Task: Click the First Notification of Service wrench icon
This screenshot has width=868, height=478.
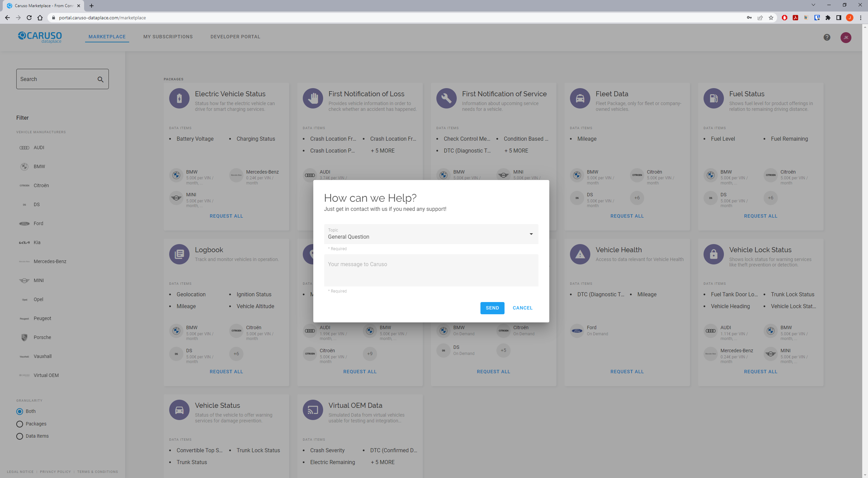Action: pos(447,98)
